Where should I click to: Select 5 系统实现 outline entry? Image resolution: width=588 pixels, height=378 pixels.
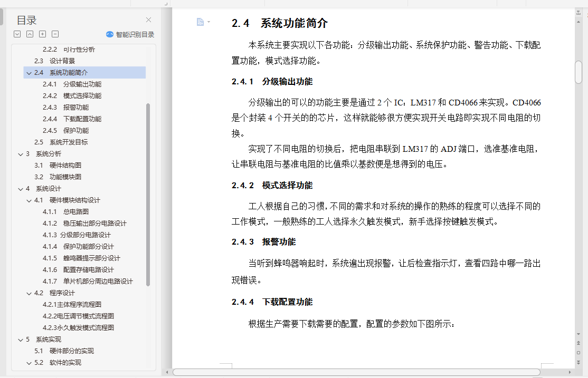click(x=43, y=340)
